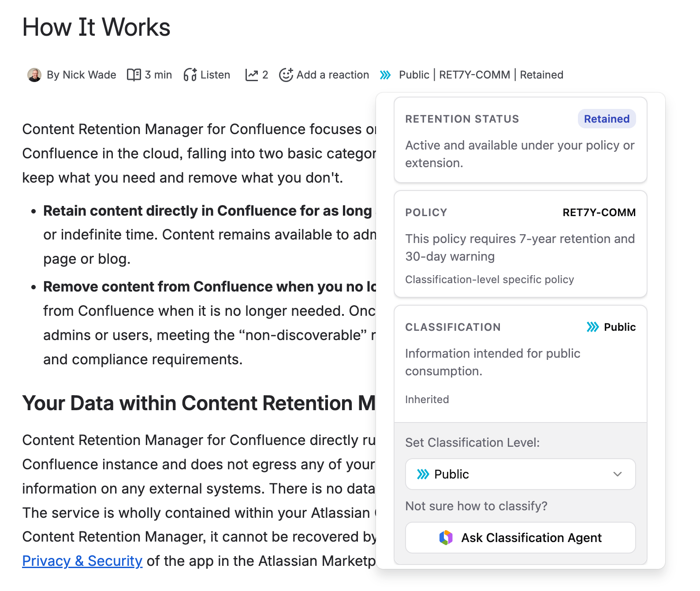Screen dimensions: 700x591
Task: Click the CLASSIFICATION card heading
Action: (453, 327)
